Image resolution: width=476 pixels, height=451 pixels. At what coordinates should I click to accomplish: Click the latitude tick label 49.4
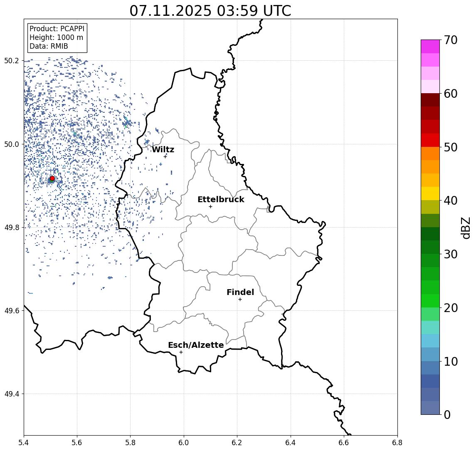pos(12,394)
